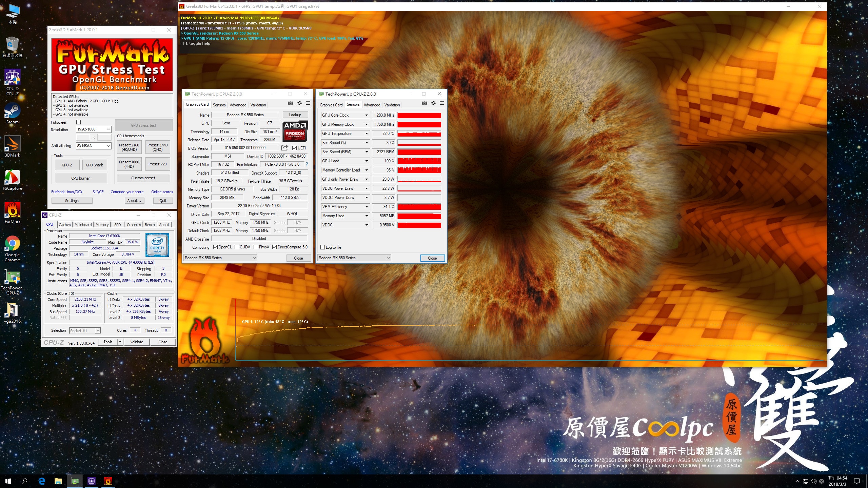Click the Bus Interface question mark icon
Screen dimensions: 868x488
[x=307, y=164]
